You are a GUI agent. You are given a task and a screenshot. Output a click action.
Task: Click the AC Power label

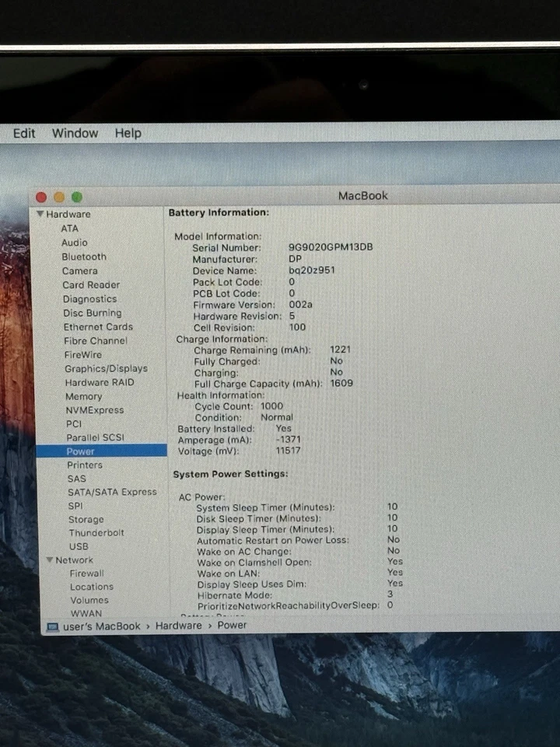tap(202, 497)
